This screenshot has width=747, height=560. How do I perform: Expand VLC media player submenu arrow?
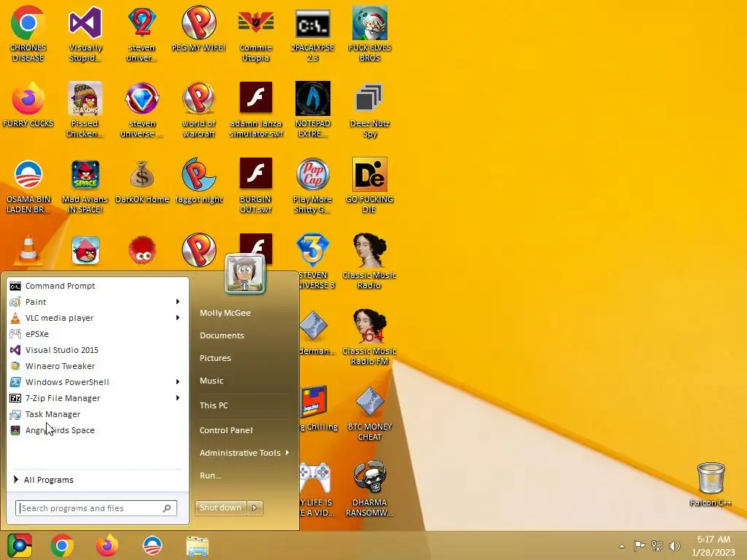[x=178, y=318]
